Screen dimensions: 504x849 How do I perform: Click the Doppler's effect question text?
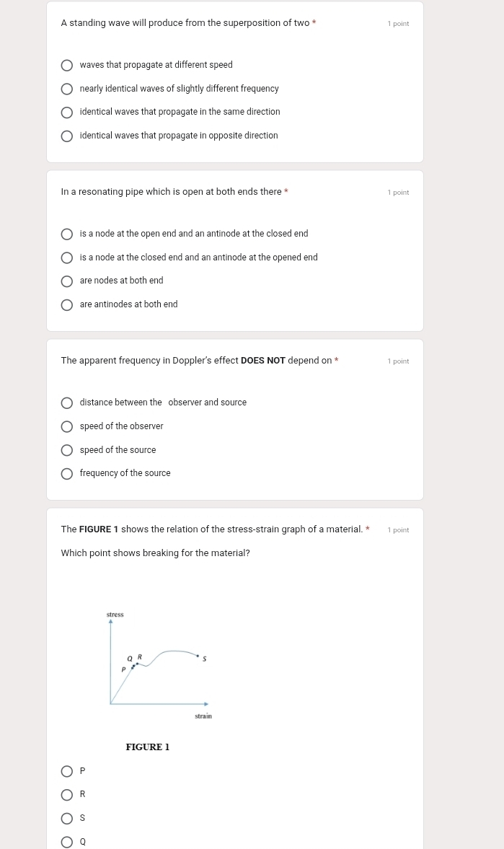coord(196,361)
